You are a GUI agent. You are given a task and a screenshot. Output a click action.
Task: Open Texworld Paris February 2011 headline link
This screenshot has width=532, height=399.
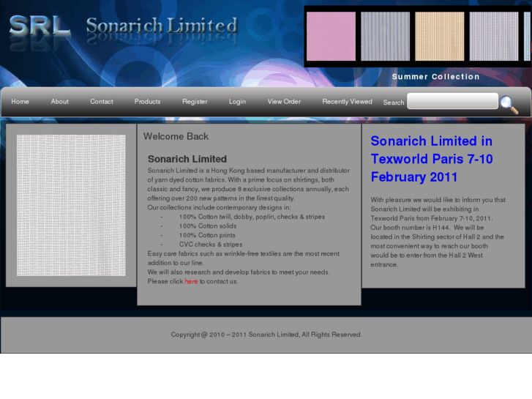click(x=432, y=159)
